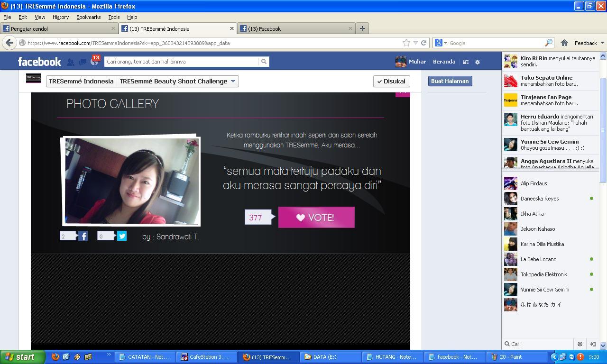Open the File menu
607x364 pixels.
coord(7,17)
